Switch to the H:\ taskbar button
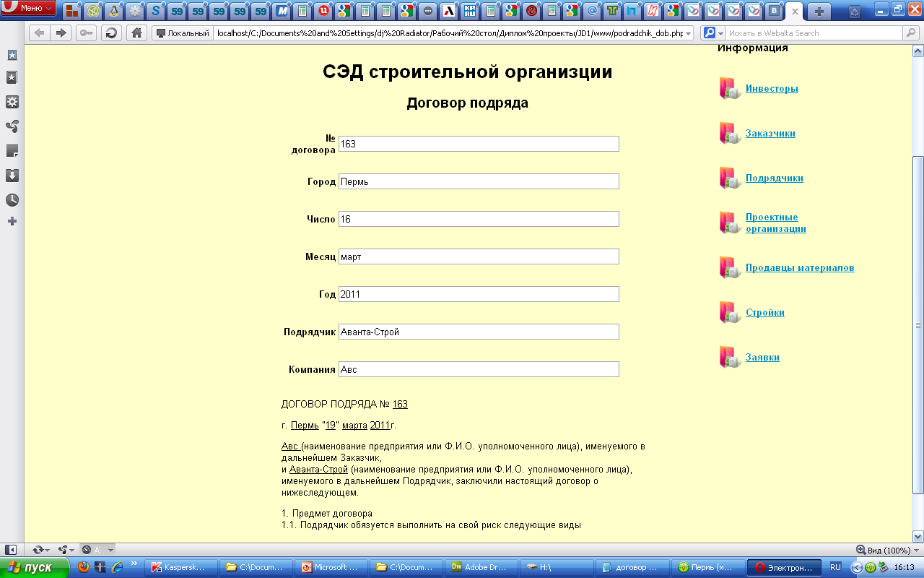This screenshot has height=578, width=924. pos(556,567)
